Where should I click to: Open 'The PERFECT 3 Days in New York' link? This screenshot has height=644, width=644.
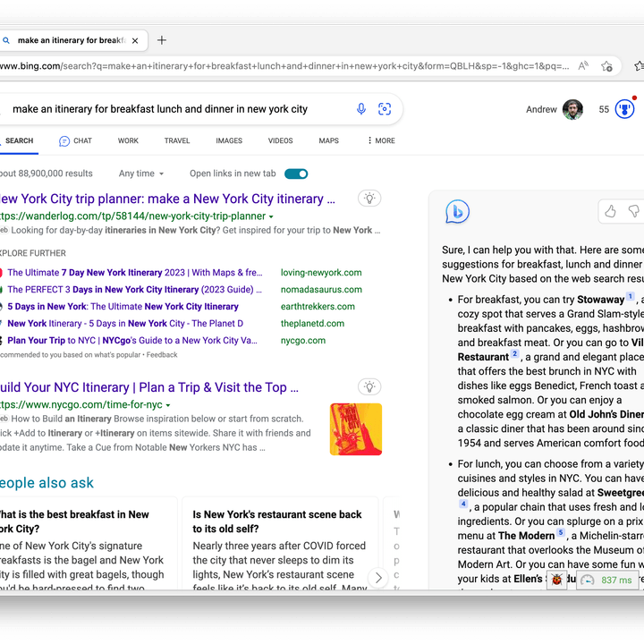pyautogui.click(x=134, y=290)
